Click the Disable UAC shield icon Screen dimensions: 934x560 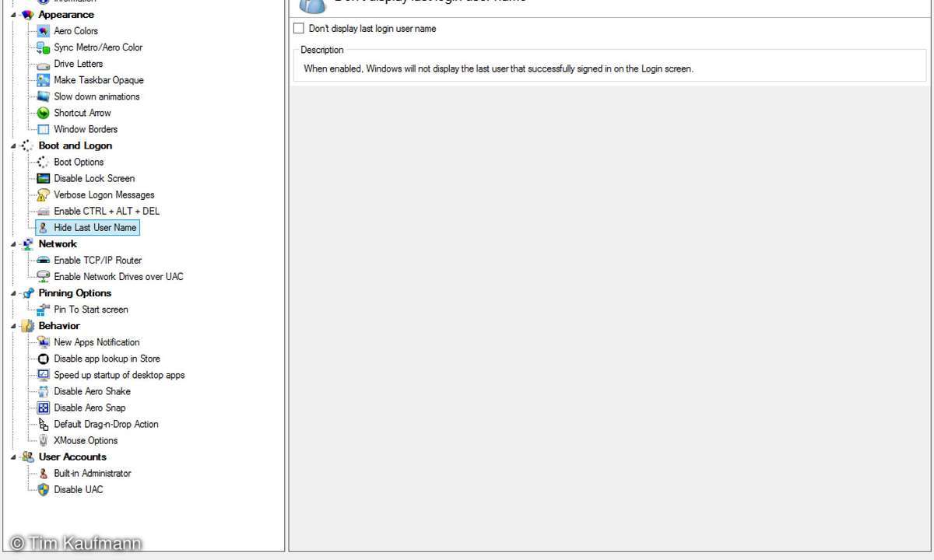click(44, 489)
